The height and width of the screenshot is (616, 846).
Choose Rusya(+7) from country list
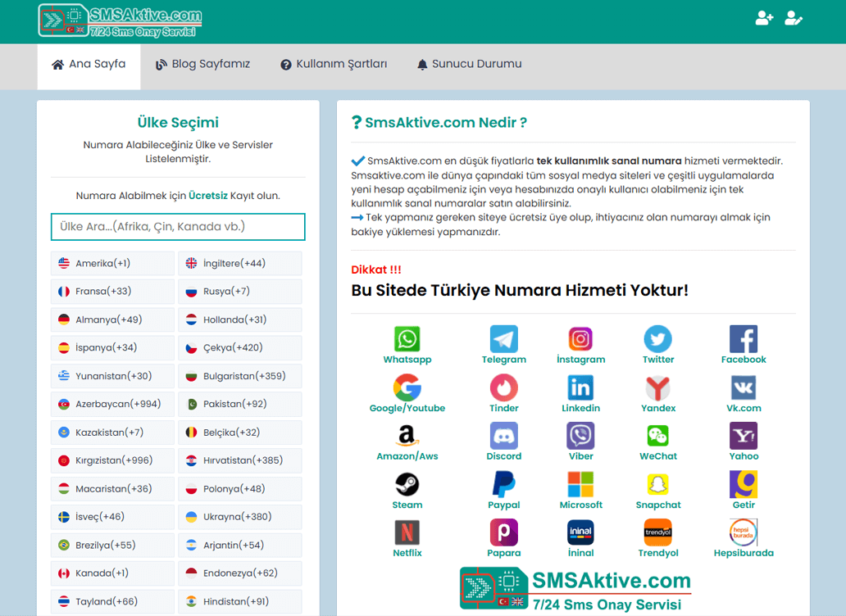tap(239, 292)
